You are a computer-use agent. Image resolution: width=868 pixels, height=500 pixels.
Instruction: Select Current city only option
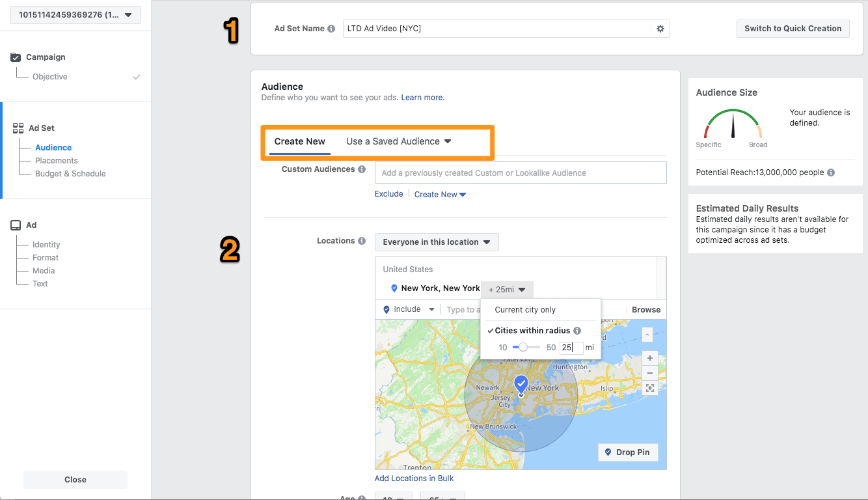click(525, 310)
